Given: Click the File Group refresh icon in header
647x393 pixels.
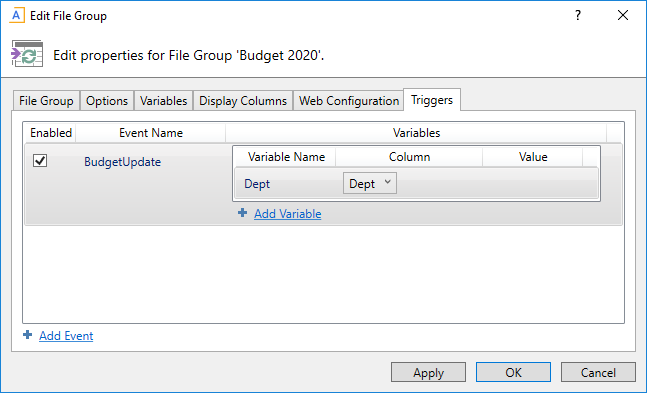Looking at the screenshot, I should point(27,54).
